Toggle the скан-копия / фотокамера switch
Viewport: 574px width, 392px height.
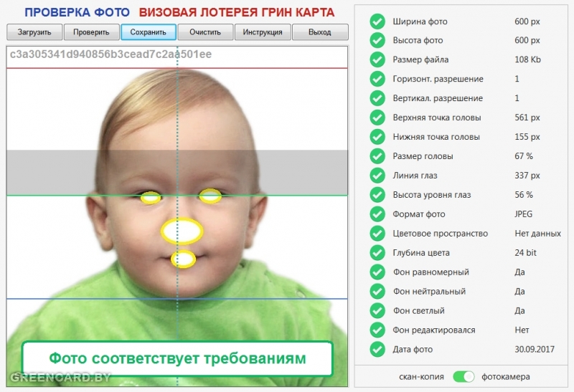[x=464, y=376]
